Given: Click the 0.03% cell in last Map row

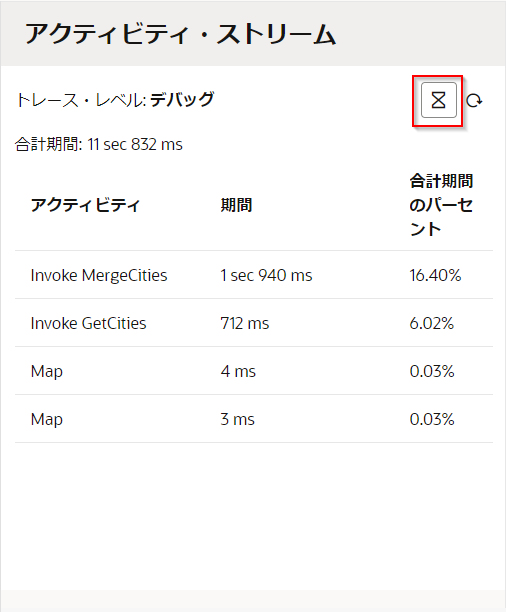Looking at the screenshot, I should click(x=432, y=420).
